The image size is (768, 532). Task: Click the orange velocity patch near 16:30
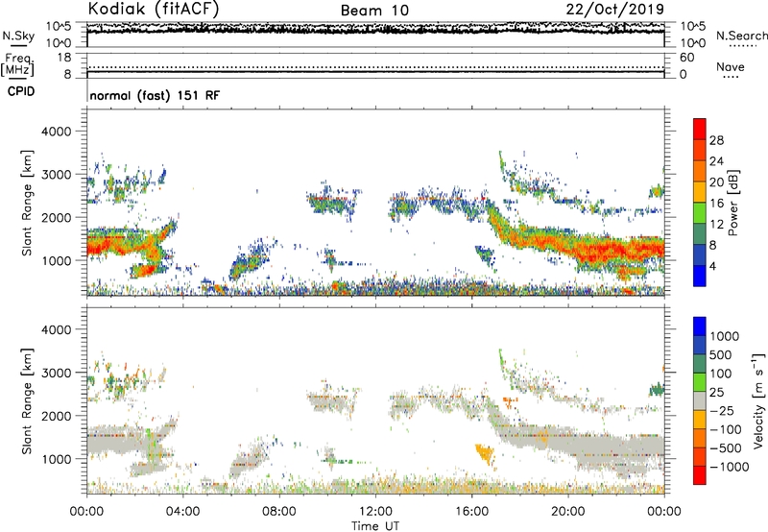click(485, 452)
